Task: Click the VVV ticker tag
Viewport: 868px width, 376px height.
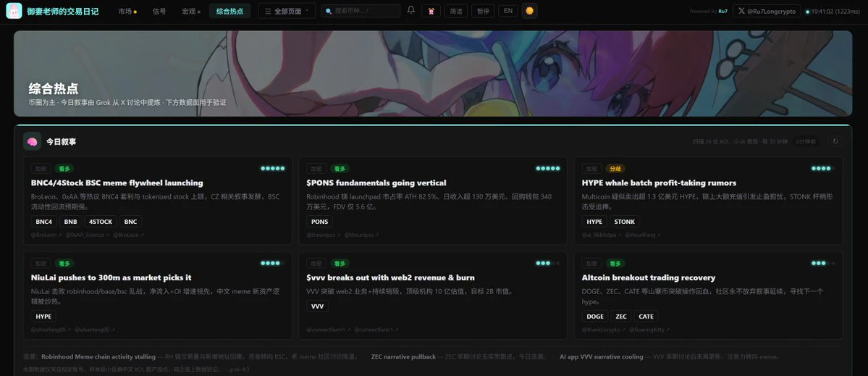Action: pyautogui.click(x=317, y=306)
